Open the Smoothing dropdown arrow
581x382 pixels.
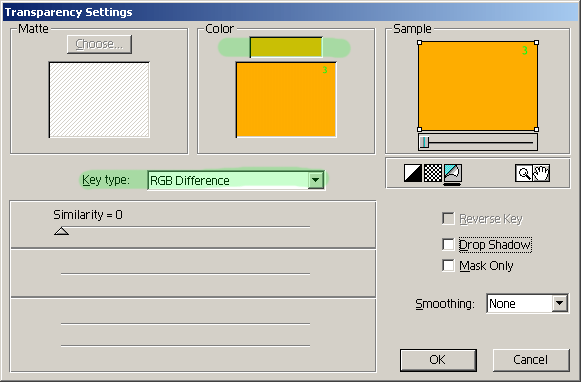(560, 303)
